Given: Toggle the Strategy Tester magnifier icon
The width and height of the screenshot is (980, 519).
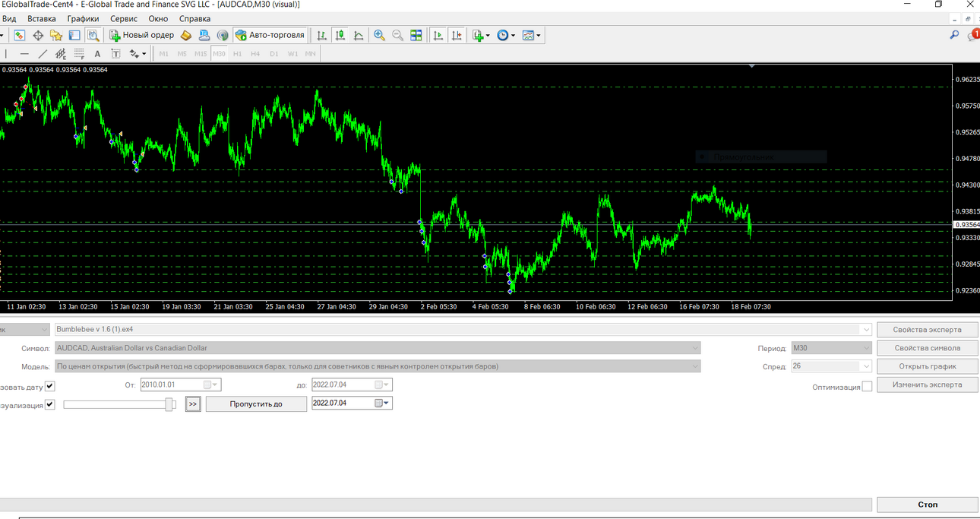Looking at the screenshot, I should coord(93,35).
